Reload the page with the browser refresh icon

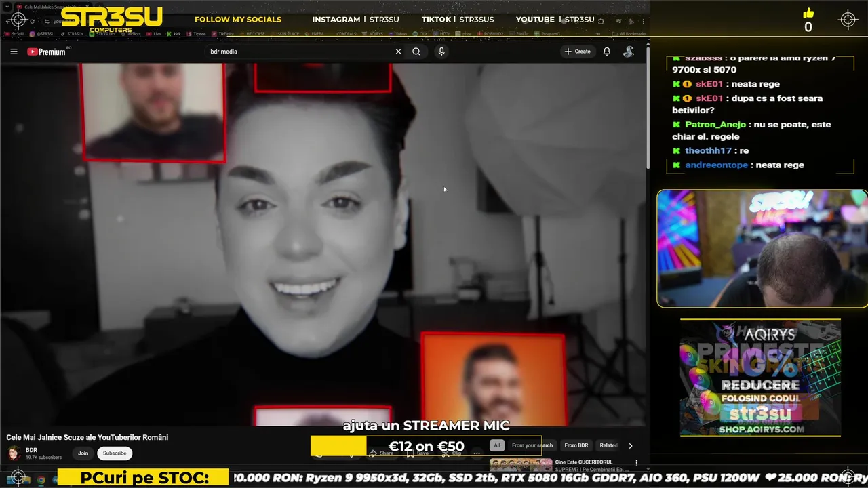[x=32, y=21]
